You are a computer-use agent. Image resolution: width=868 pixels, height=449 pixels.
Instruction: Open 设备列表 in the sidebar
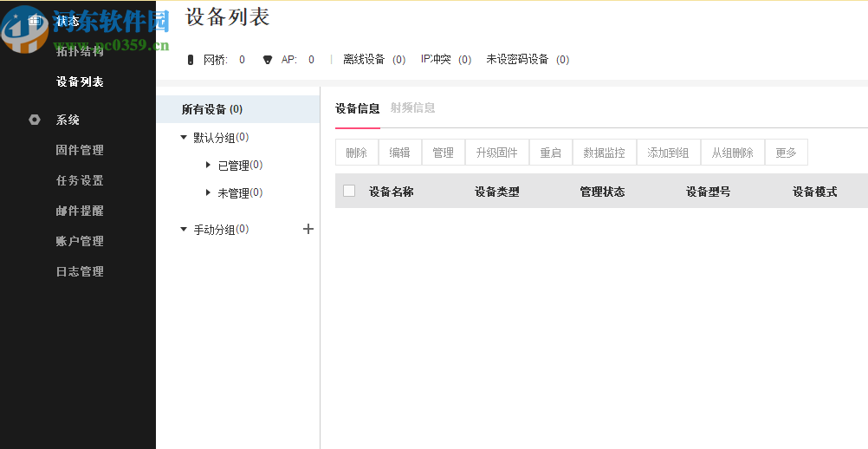(x=80, y=82)
